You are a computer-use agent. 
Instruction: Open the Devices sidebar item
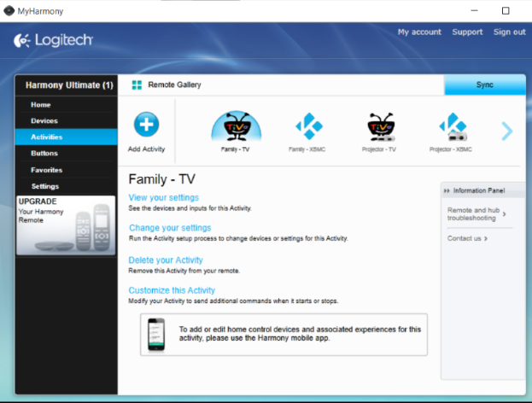pos(66,120)
